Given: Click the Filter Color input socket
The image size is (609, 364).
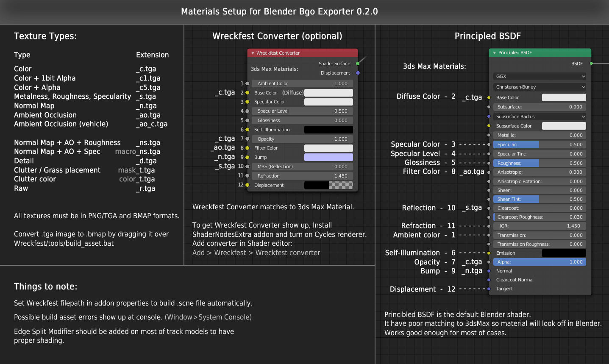Looking at the screenshot, I should pyautogui.click(x=247, y=148).
